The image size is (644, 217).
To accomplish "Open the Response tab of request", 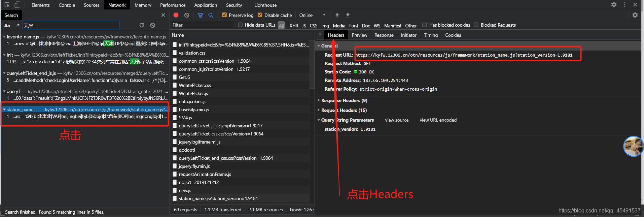I will (x=384, y=35).
